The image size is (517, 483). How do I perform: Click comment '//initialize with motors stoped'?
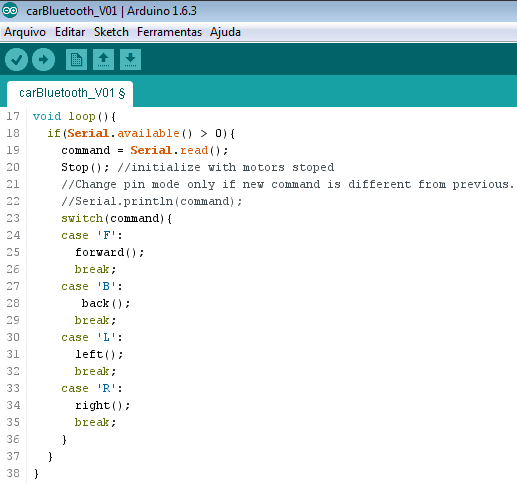226,167
